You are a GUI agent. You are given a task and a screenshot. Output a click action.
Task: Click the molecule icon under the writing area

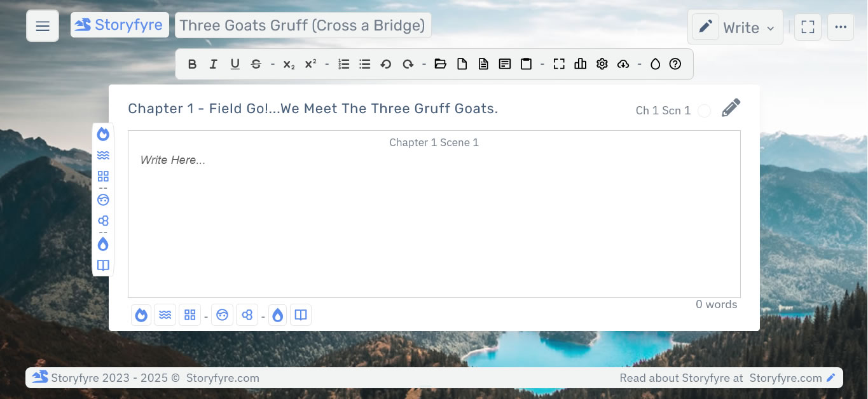pyautogui.click(x=247, y=314)
